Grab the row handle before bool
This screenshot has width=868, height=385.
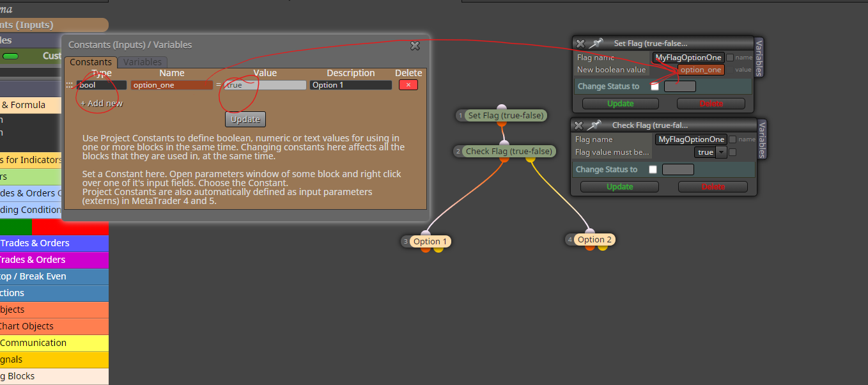[70, 85]
